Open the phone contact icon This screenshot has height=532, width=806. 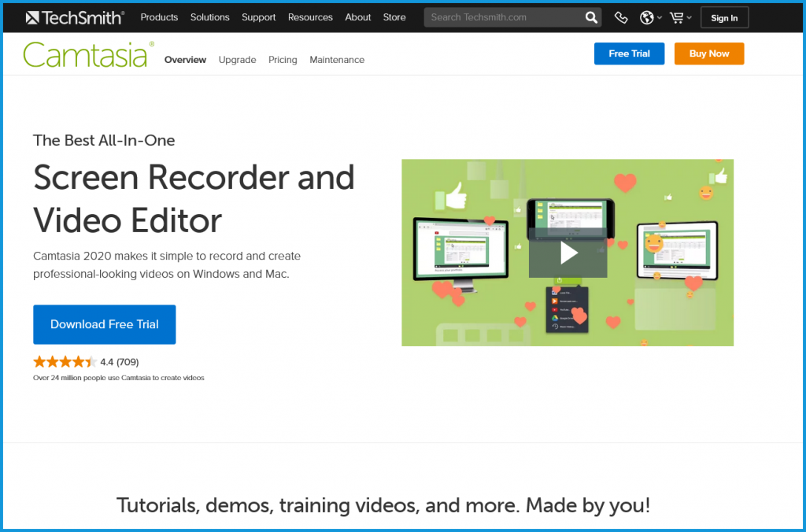point(621,17)
